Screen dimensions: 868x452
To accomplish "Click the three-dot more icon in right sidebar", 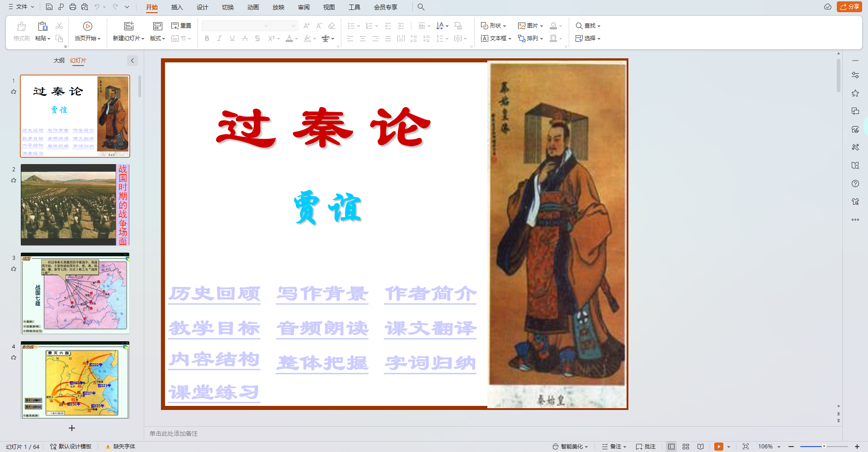I will pyautogui.click(x=855, y=220).
